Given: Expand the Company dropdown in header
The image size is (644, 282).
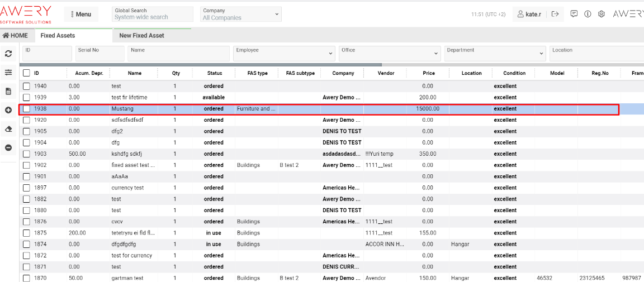Looking at the screenshot, I should (x=240, y=14).
